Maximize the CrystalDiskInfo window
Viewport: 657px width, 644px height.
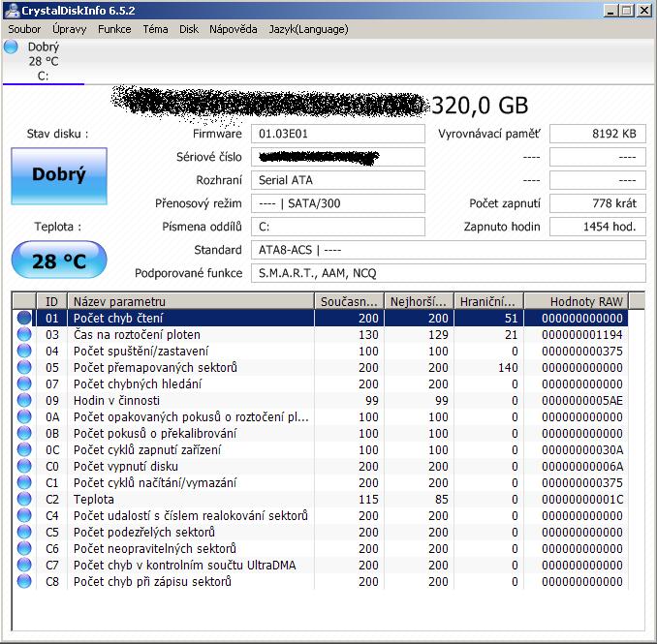[x=627, y=11]
